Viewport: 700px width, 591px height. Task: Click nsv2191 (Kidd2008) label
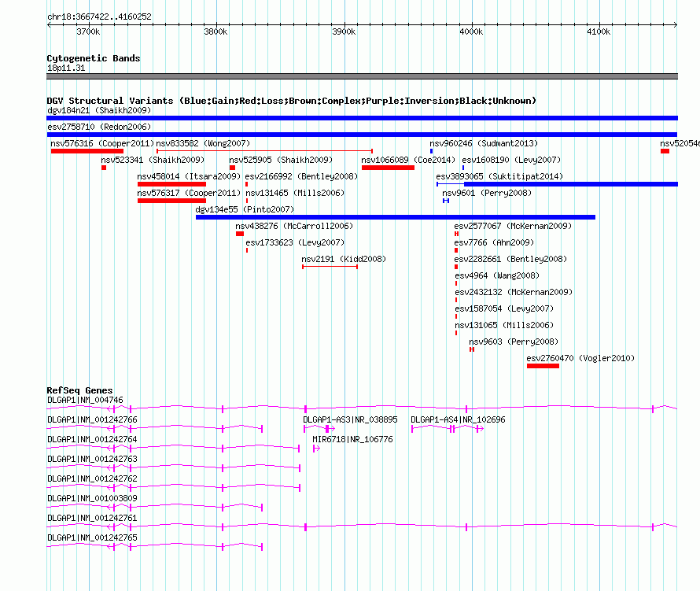[344, 259]
